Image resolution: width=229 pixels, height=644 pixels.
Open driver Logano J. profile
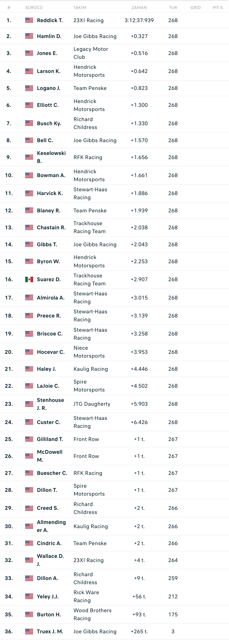49,88
